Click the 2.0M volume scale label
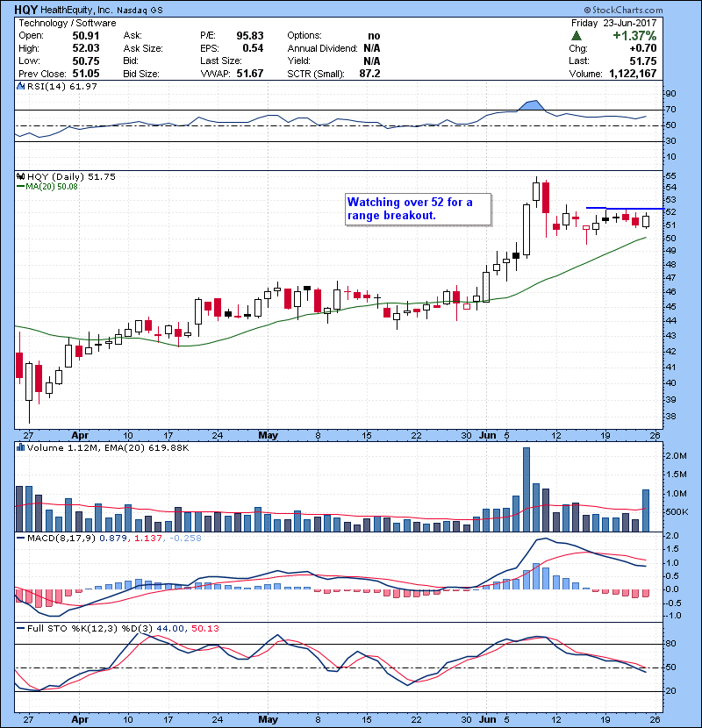Viewport: 702px width, 728px height. coord(676,456)
